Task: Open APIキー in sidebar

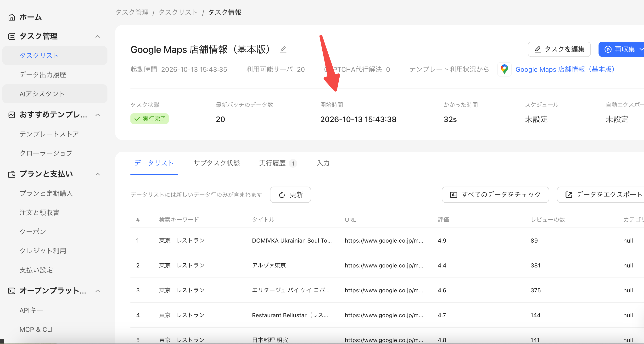Action: click(55, 310)
